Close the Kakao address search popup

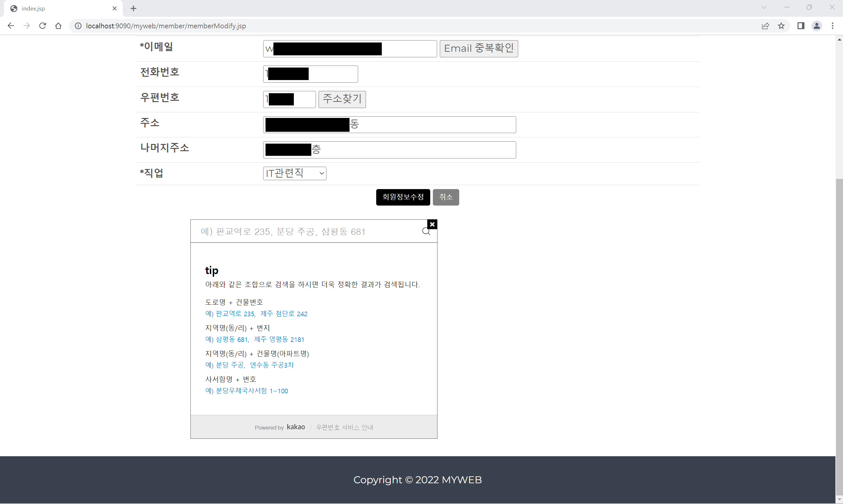pyautogui.click(x=432, y=224)
